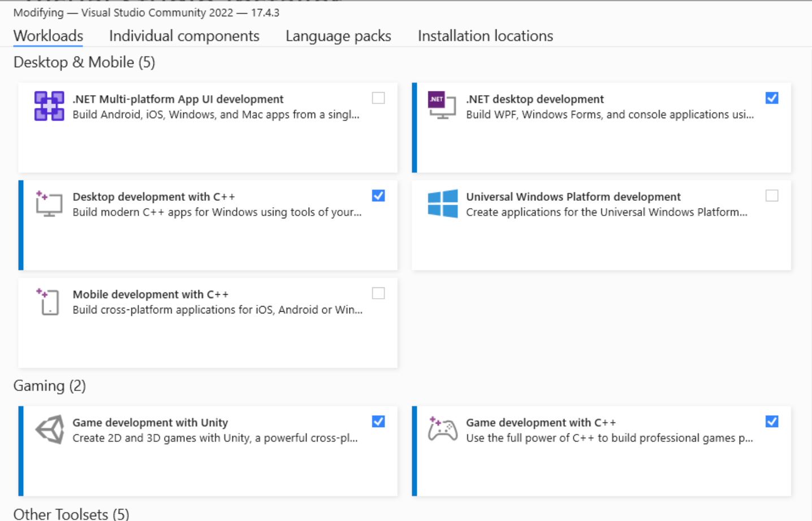Click 'Create applications for the Universal Windows Platform' description
This screenshot has width=812, height=521.
[607, 212]
